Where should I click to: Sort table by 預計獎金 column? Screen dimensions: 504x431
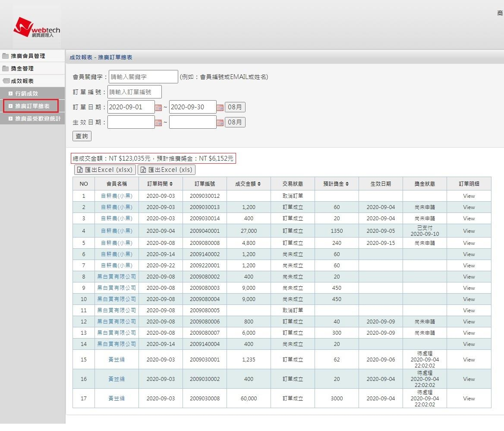pyautogui.click(x=336, y=184)
